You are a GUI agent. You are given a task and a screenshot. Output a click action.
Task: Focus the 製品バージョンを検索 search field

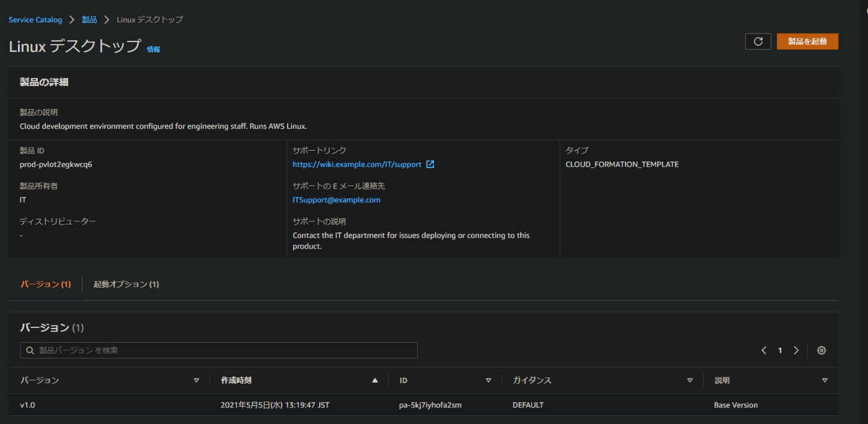coord(223,350)
